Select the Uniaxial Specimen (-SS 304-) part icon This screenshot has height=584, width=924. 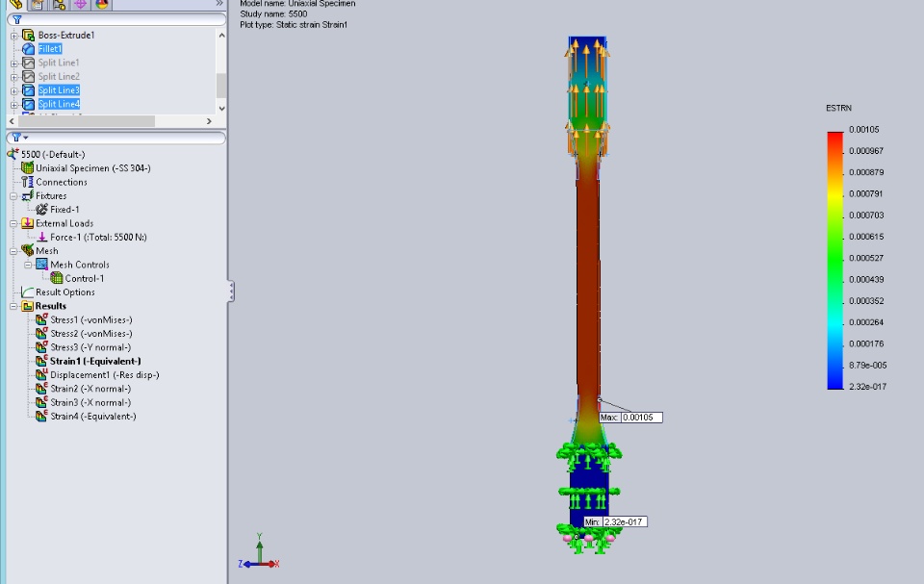pyautogui.click(x=27, y=168)
